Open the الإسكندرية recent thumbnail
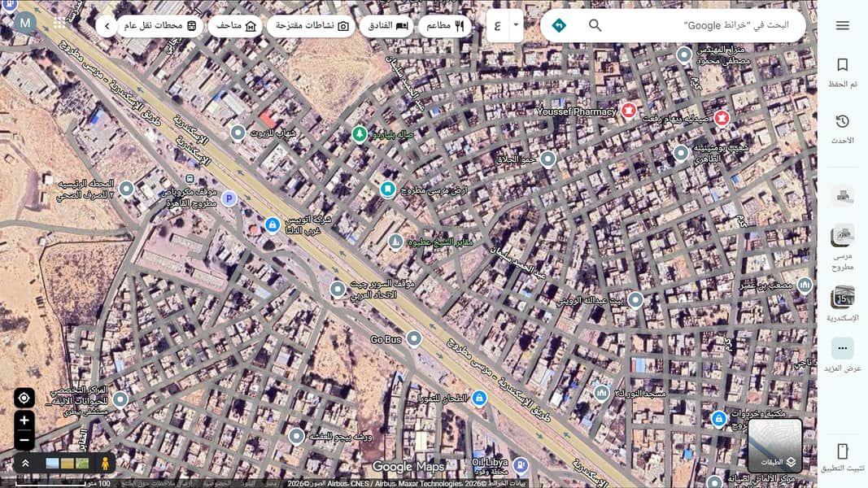The image size is (868, 488). 843,303
